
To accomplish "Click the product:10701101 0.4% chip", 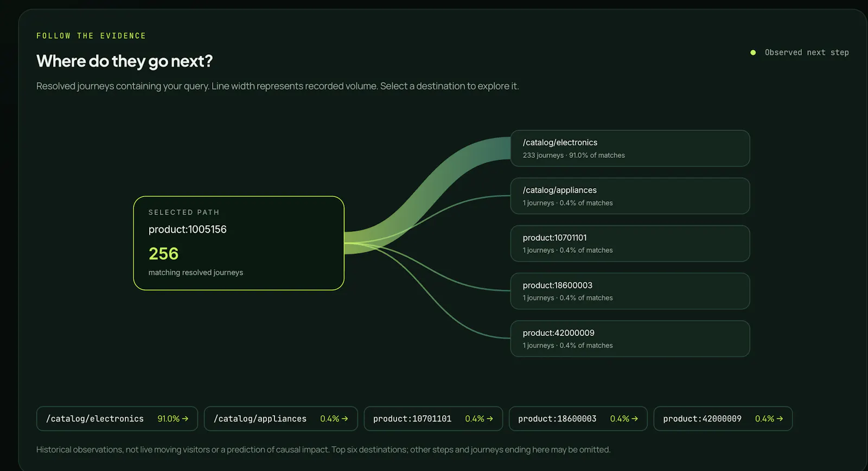I will click(x=433, y=419).
